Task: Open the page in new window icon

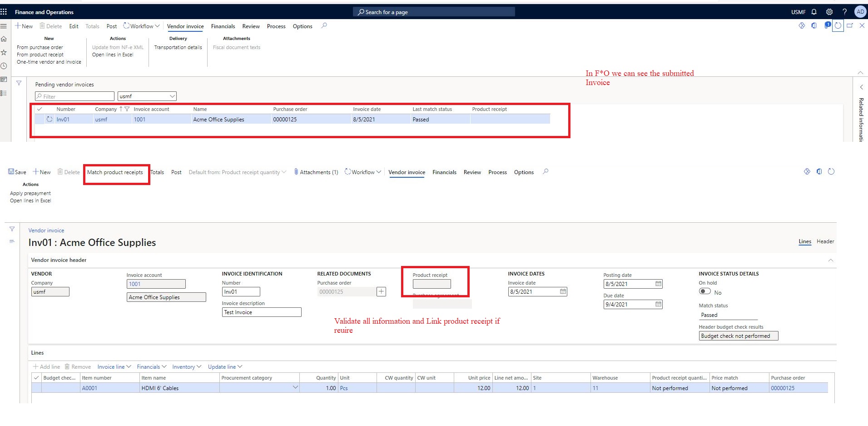Action: pyautogui.click(x=850, y=26)
